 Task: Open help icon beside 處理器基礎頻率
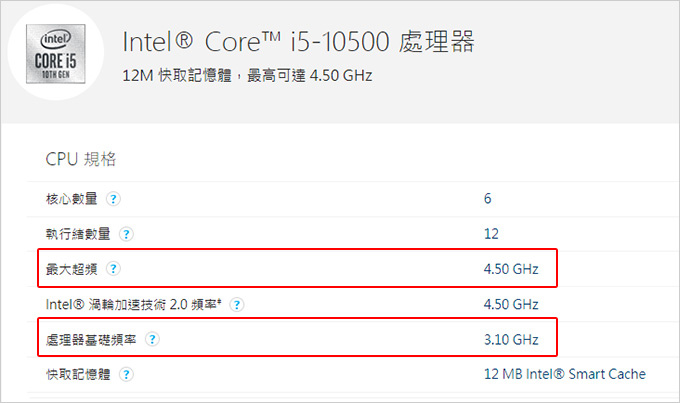[152, 339]
